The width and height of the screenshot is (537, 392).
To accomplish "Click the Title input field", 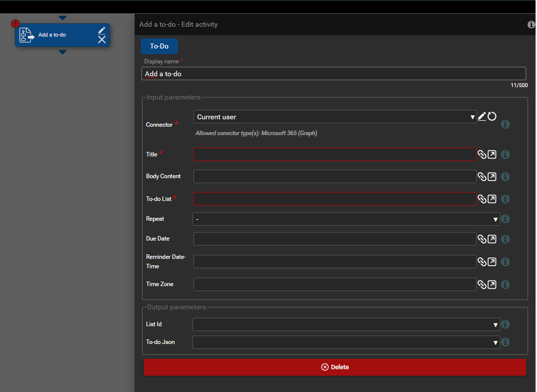I will (x=335, y=154).
